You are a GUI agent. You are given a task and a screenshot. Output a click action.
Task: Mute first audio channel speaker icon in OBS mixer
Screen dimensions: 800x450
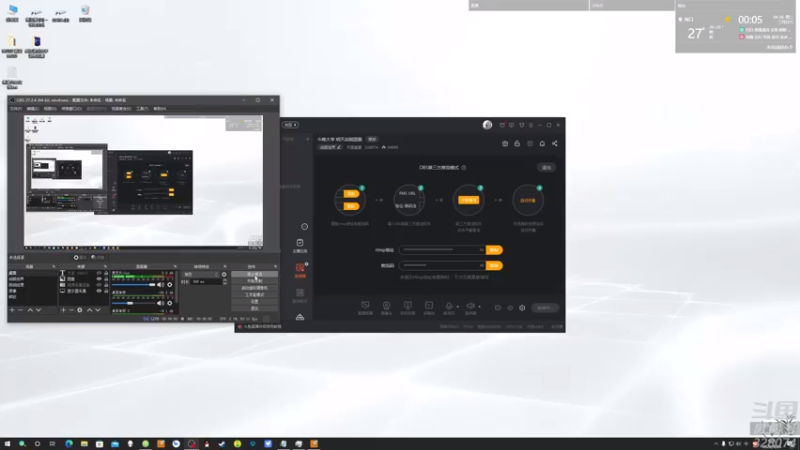(x=161, y=285)
